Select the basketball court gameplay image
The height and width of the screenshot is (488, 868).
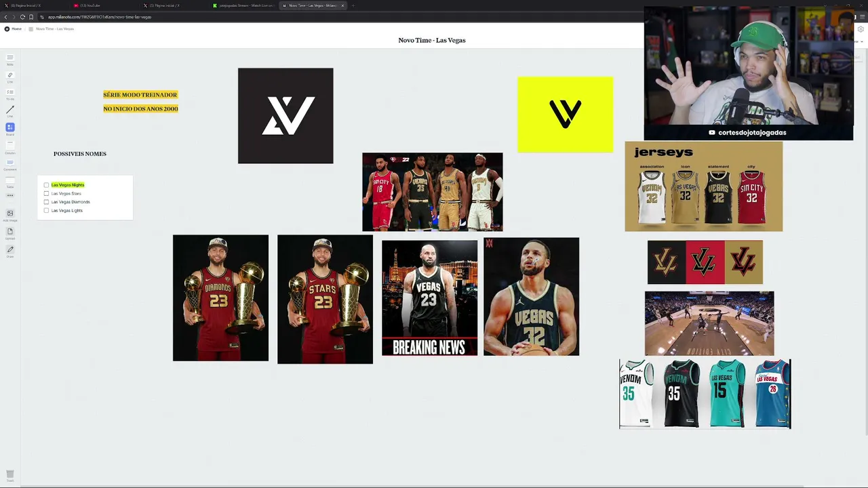coord(709,323)
